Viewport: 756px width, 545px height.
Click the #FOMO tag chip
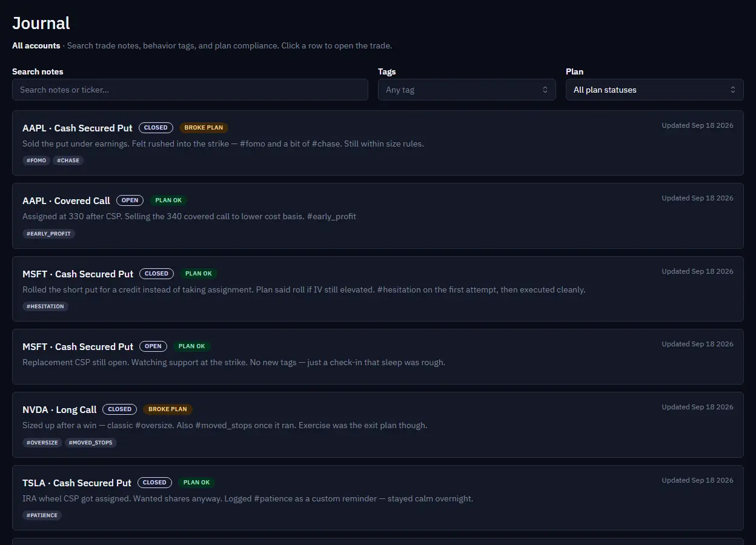pos(36,160)
